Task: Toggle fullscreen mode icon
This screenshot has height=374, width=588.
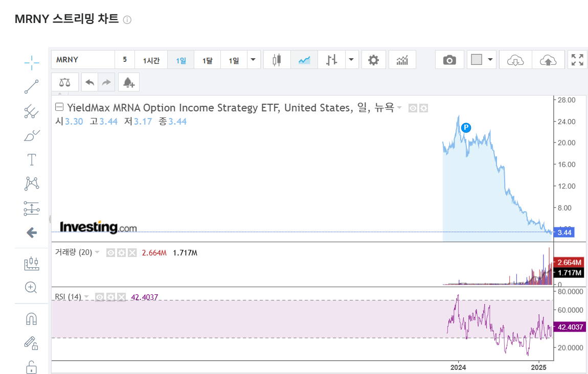Action: [x=577, y=60]
